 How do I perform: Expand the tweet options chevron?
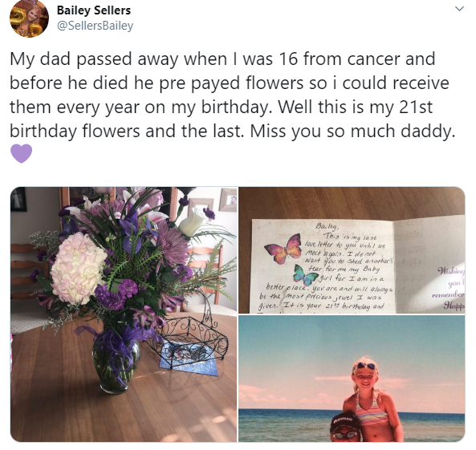pyautogui.click(x=460, y=9)
